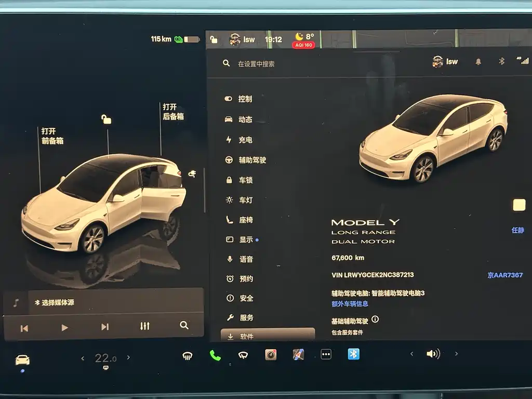Open the navigation maps app icon
The image size is (532, 399).
pyautogui.click(x=298, y=355)
